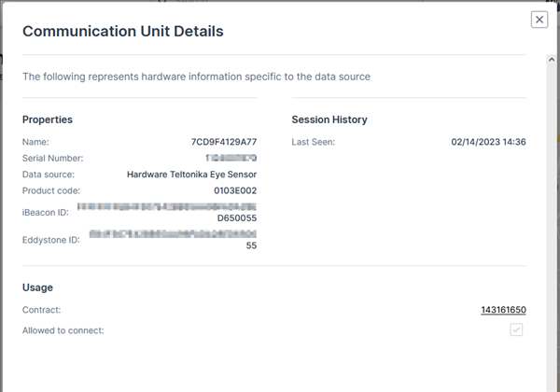
Task: Click the Properties section heading
Action: (x=48, y=119)
